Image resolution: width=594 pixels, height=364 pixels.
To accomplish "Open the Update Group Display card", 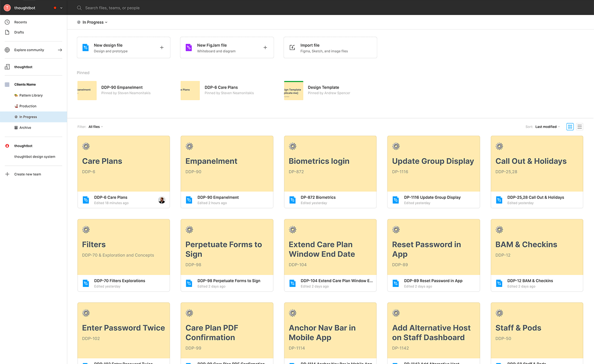I will point(434,172).
